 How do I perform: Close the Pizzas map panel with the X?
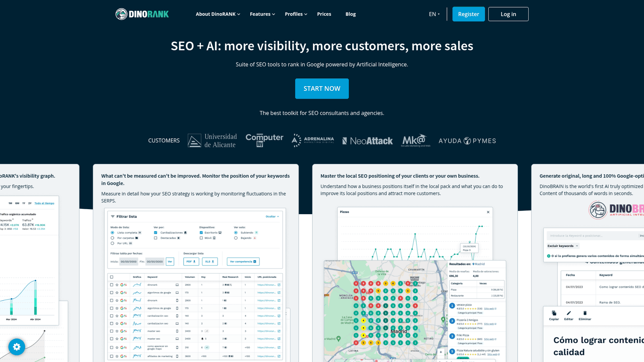click(488, 212)
